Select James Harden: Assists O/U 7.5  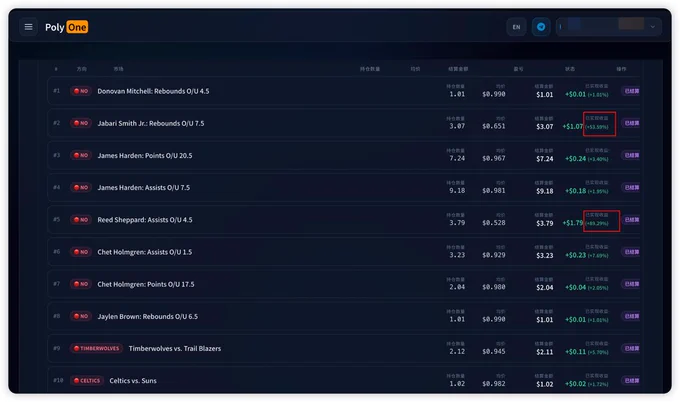pos(144,187)
